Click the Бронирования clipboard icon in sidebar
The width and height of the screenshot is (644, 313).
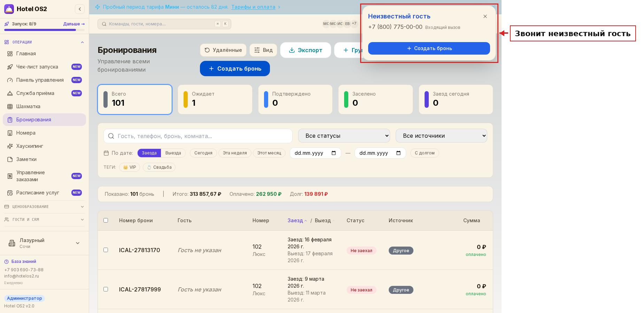coord(10,120)
